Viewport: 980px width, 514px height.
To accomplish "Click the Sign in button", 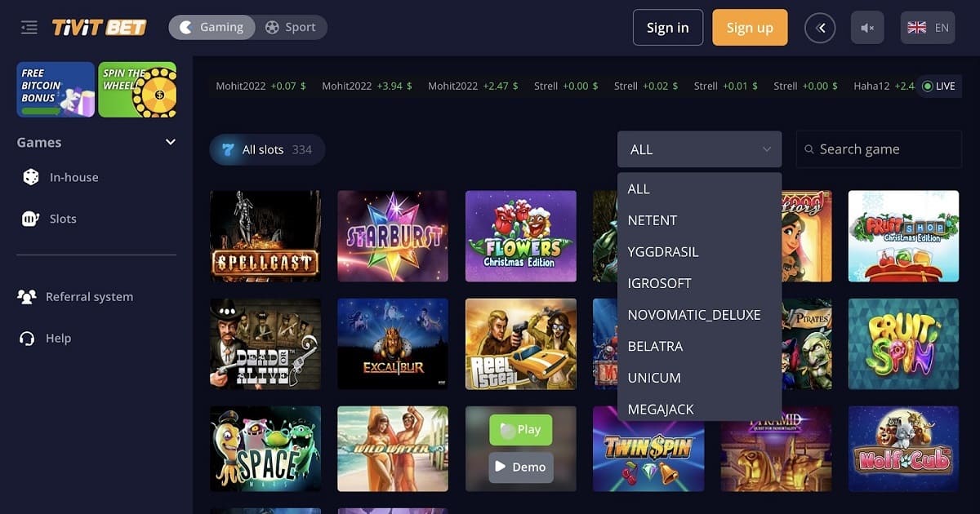I will pos(667,28).
